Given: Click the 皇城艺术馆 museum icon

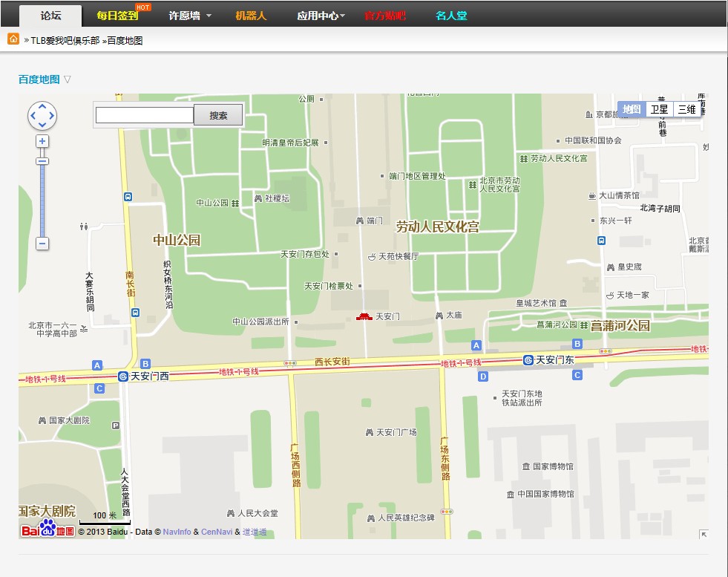Looking at the screenshot, I should 563,303.
